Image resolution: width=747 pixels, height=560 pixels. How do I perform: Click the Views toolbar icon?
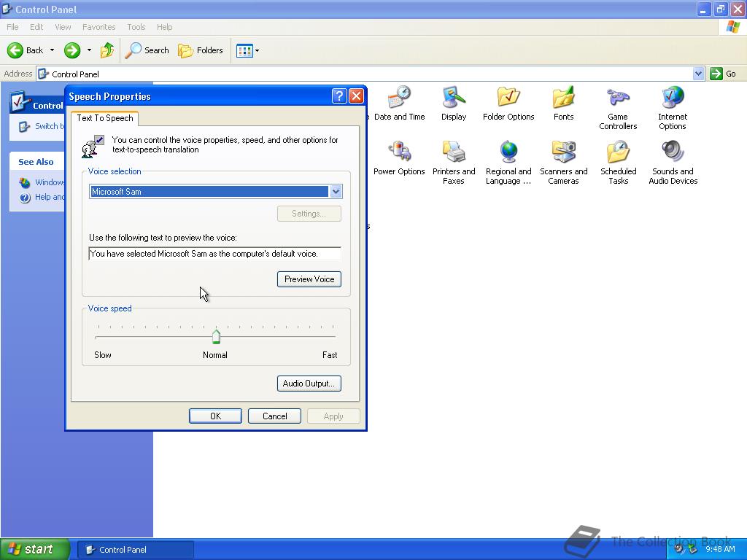pos(244,50)
